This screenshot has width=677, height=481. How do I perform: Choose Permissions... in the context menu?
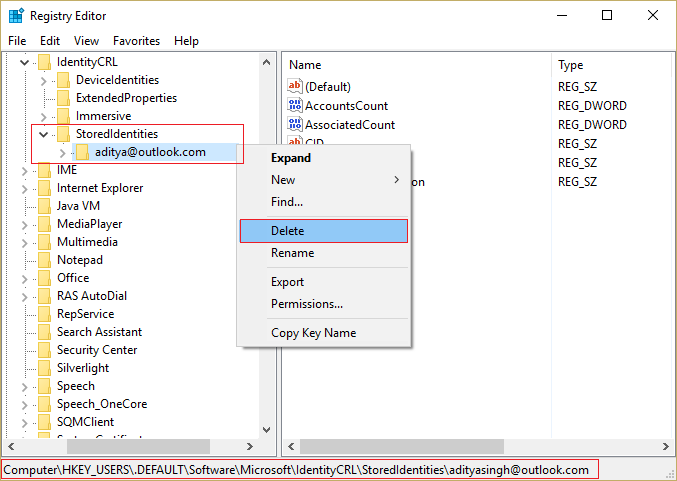pos(307,304)
